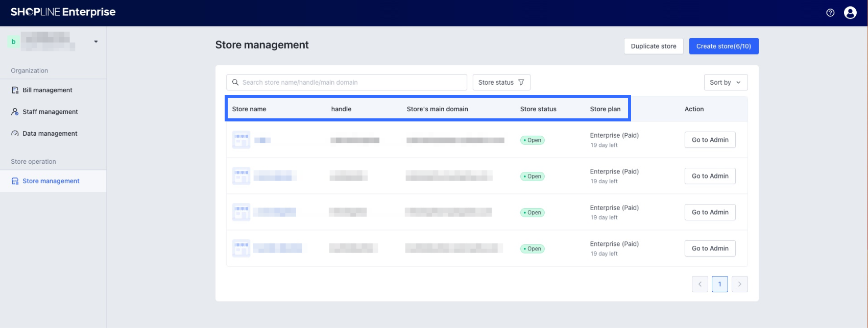Click the Store status column header
The image size is (868, 328).
pos(538,109)
